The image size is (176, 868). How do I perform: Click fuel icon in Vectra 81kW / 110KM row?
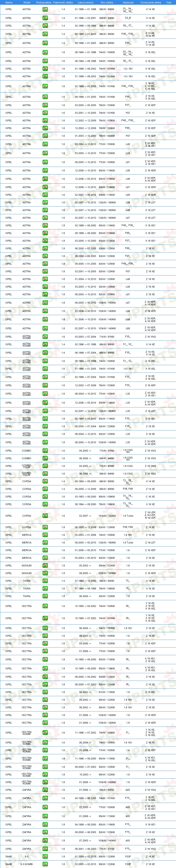point(45,692)
